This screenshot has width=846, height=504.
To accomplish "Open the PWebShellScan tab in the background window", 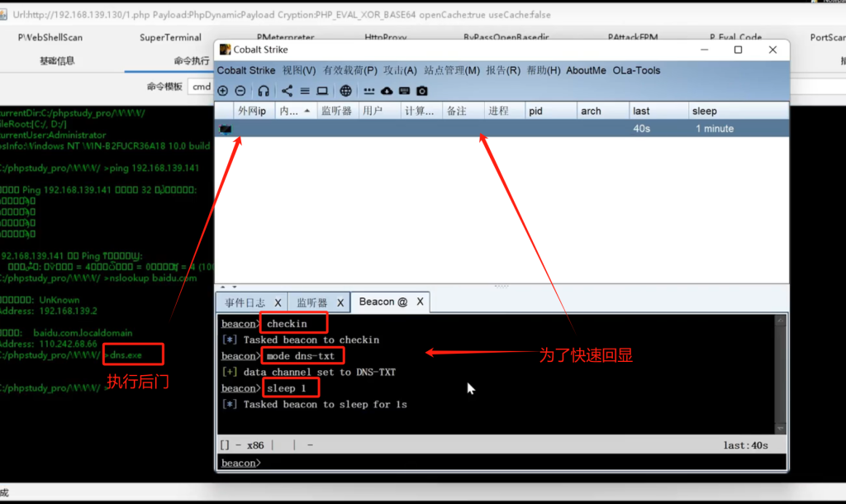I will (50, 37).
